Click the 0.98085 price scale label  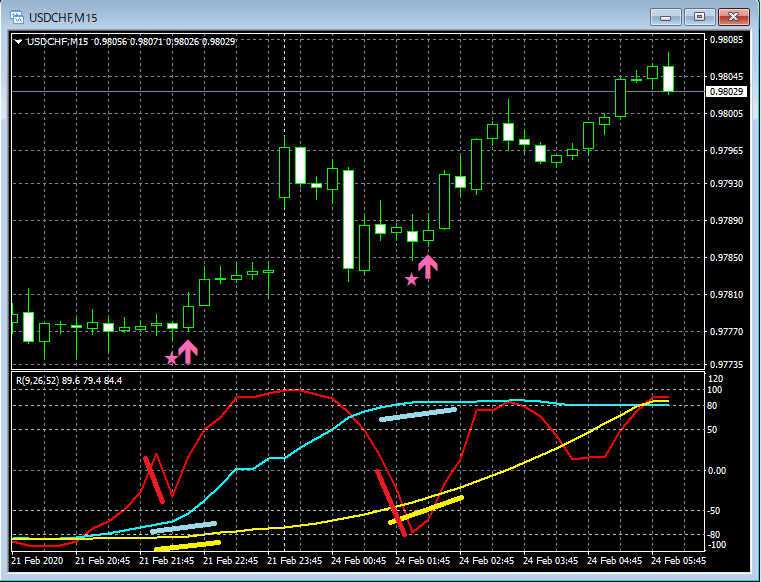coord(726,39)
